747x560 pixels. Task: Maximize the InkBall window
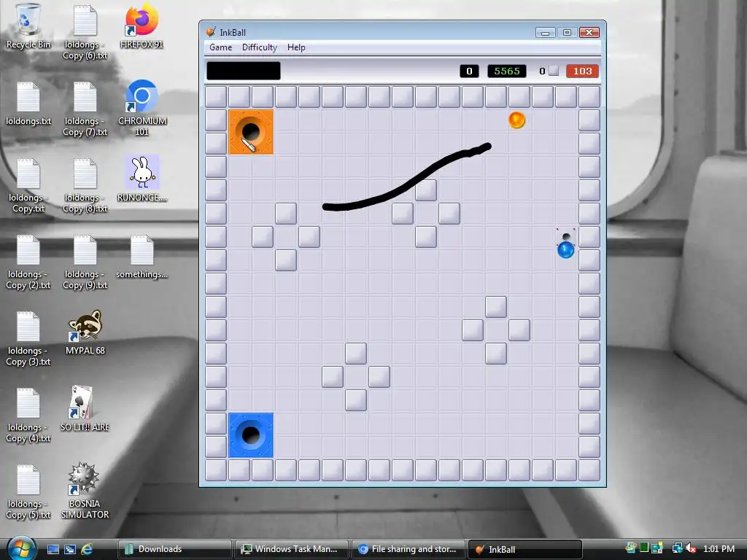[567, 32]
